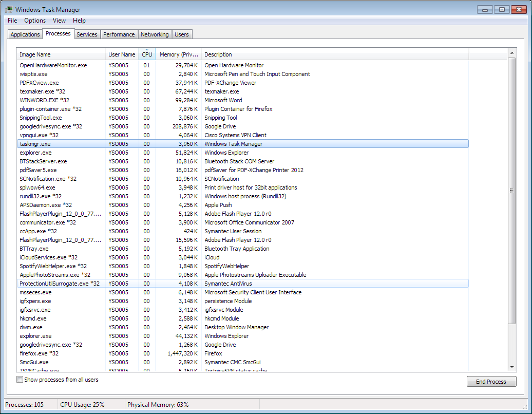Sort by Description column header
This screenshot has height=414, width=532.
coord(335,54)
